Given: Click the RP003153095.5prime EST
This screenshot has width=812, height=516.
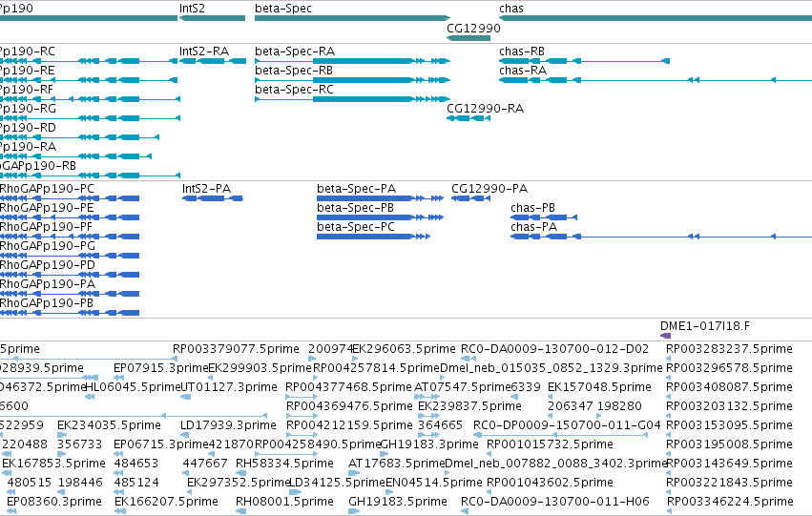Looking at the screenshot, I should pyautogui.click(x=669, y=435).
